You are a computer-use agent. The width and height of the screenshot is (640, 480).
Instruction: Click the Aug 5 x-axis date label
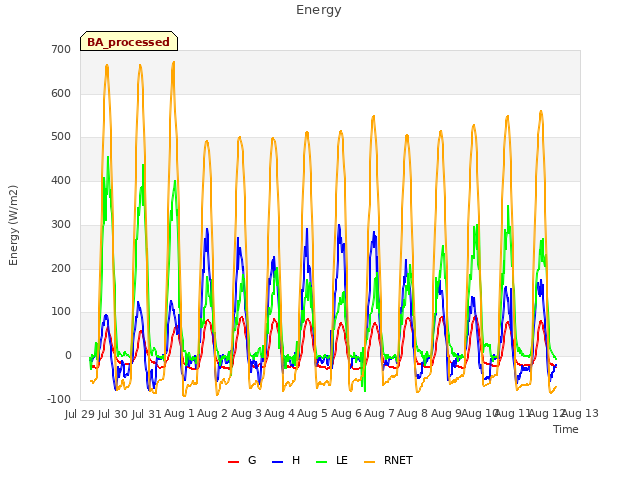(x=312, y=413)
